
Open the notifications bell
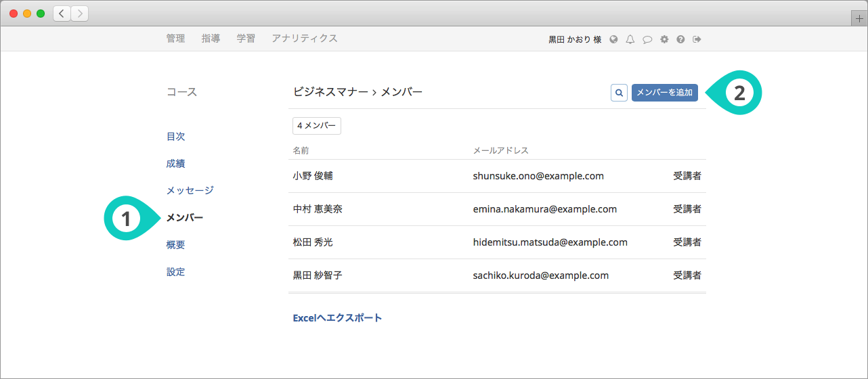[x=630, y=39]
